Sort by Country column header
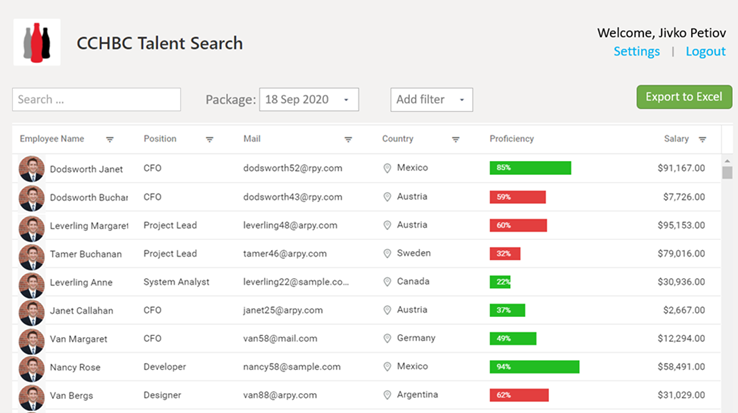The width and height of the screenshot is (738, 413). pyautogui.click(x=398, y=139)
